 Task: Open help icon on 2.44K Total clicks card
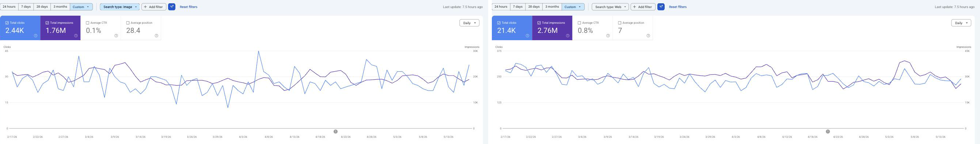36,36
